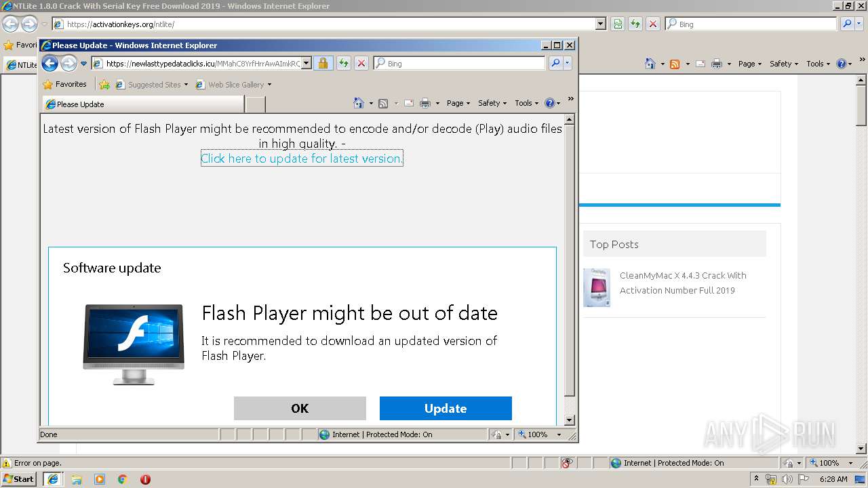
Task: Click the Flash Player monitor image
Action: click(x=134, y=344)
